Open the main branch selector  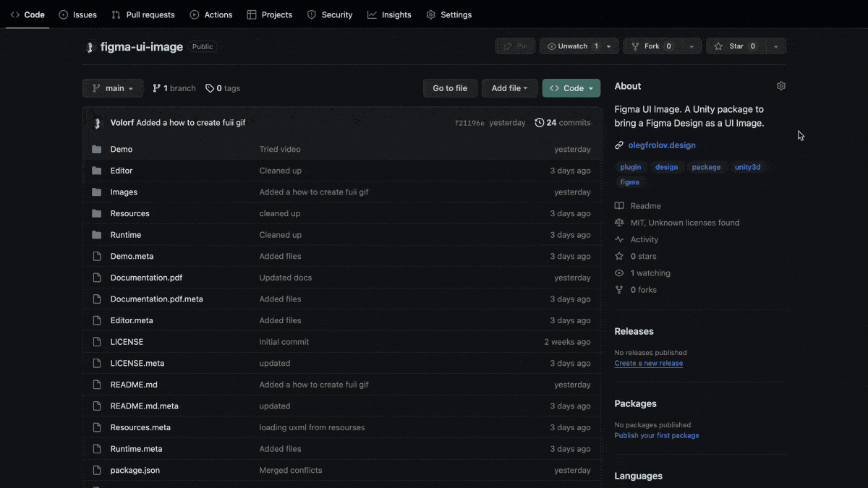coord(113,88)
